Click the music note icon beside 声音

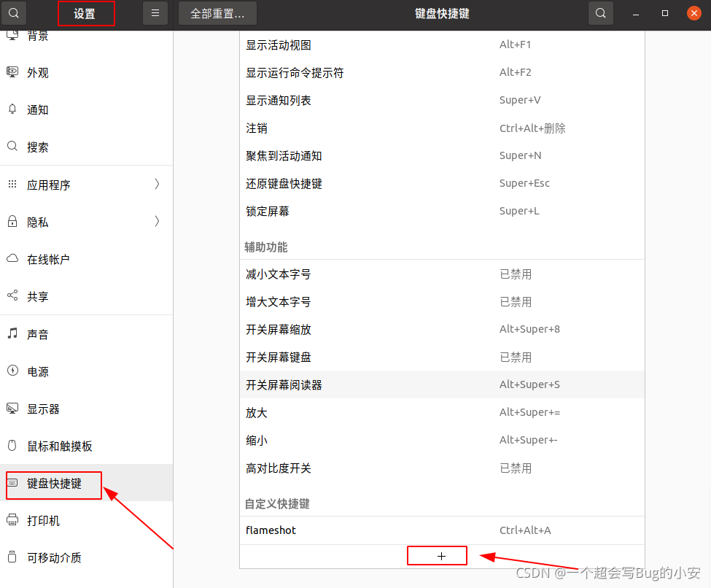pos(12,333)
